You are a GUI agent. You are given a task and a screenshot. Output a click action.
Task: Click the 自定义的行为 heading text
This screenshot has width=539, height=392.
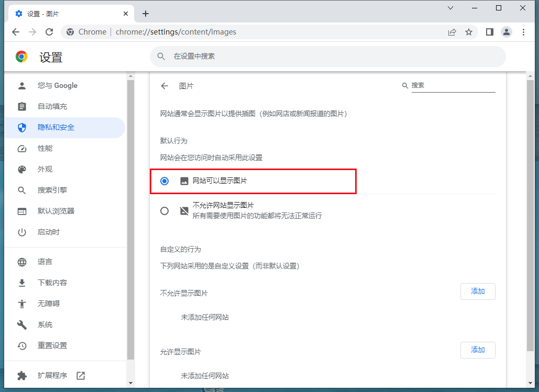click(x=181, y=249)
